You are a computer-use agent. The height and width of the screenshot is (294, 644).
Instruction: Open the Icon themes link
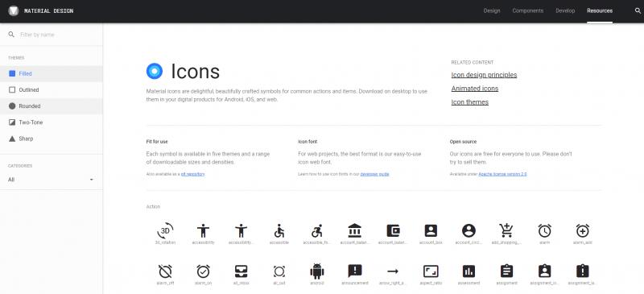pyautogui.click(x=470, y=102)
